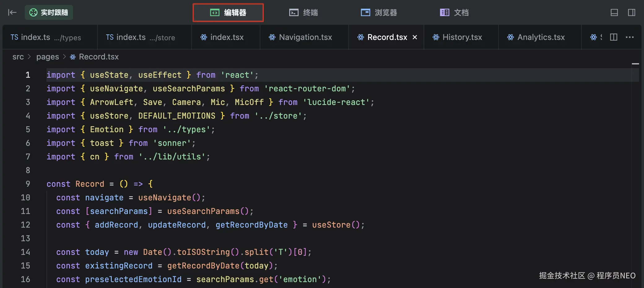The image size is (644, 288).
Task: Open the History.tsx file tab
Action: [461, 37]
